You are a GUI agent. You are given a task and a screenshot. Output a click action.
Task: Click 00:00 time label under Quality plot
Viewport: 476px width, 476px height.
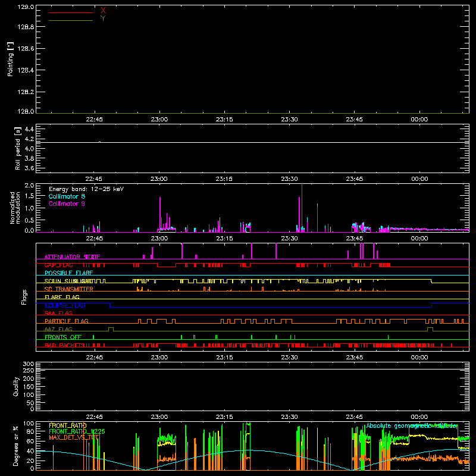click(419, 417)
